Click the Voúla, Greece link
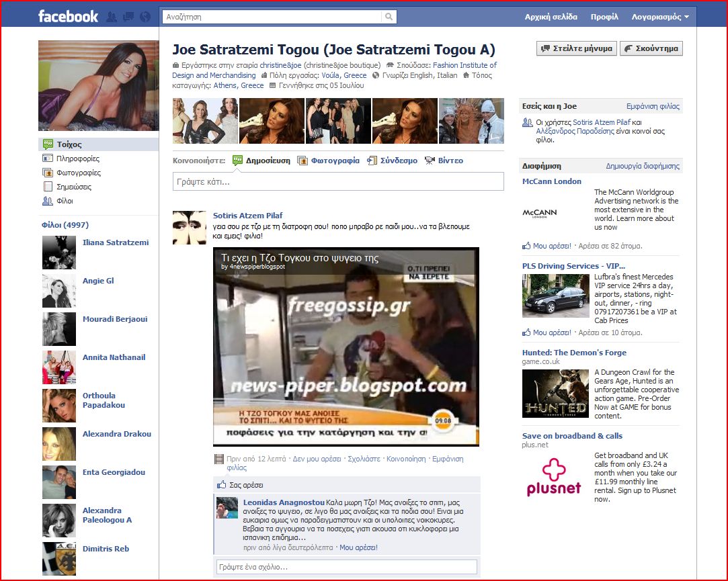 click(x=344, y=75)
